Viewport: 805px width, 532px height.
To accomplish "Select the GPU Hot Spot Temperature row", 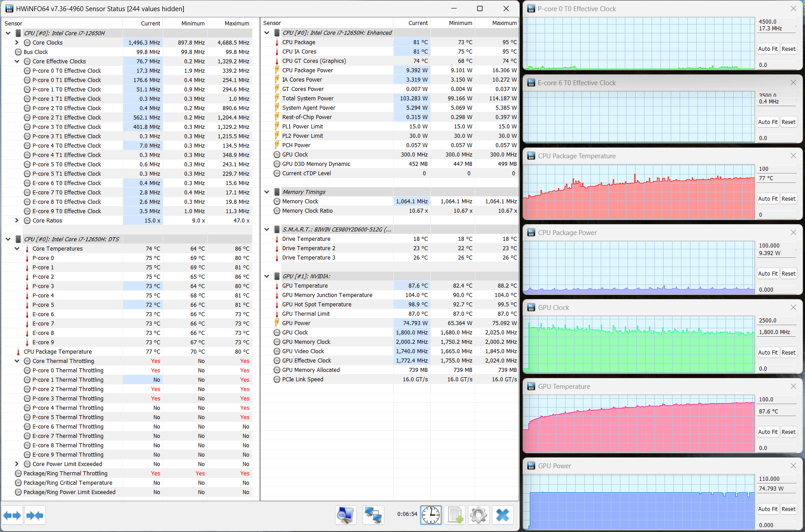I will (317, 305).
